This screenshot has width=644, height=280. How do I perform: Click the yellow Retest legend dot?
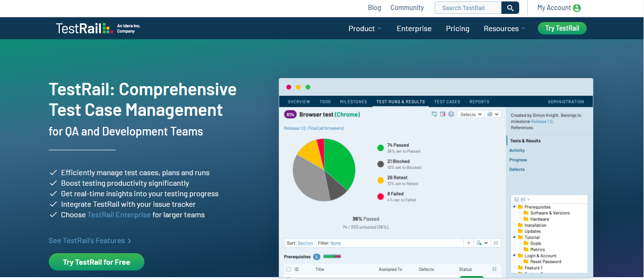pyautogui.click(x=381, y=180)
